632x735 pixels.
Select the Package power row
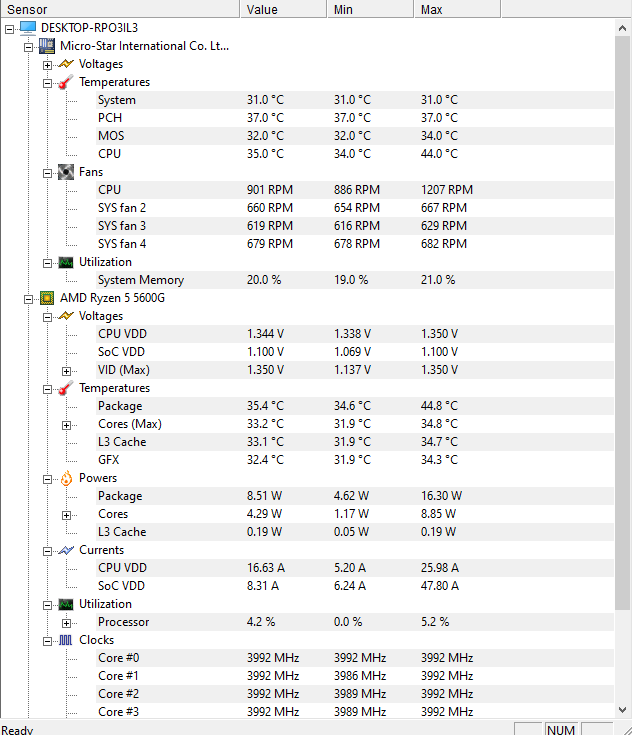click(355, 496)
